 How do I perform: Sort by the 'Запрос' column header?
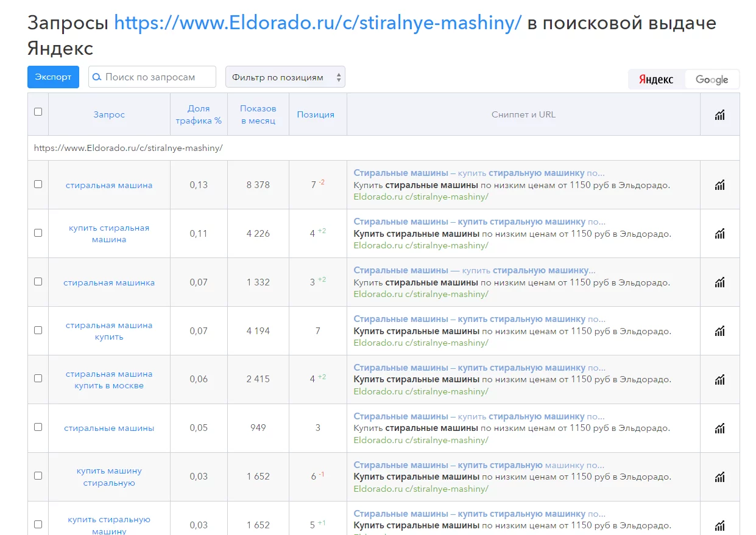point(109,114)
